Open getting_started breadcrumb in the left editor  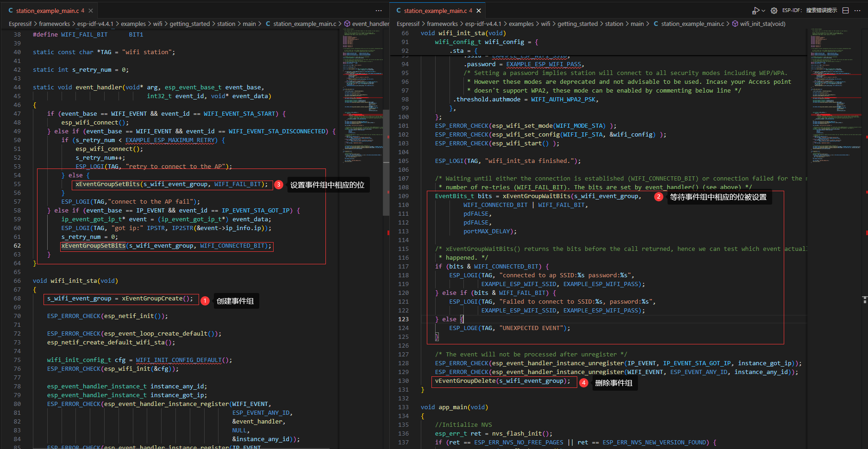(x=190, y=24)
